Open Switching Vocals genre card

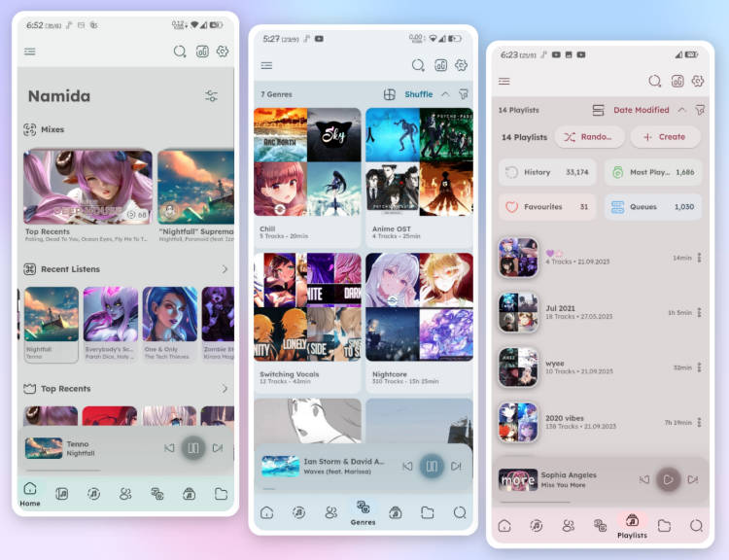pos(307,322)
